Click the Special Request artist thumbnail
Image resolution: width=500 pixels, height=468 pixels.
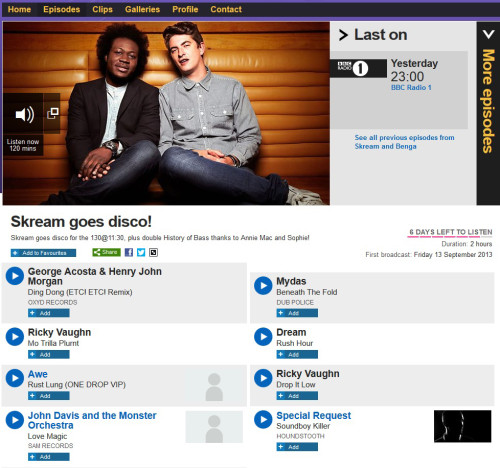point(463,426)
